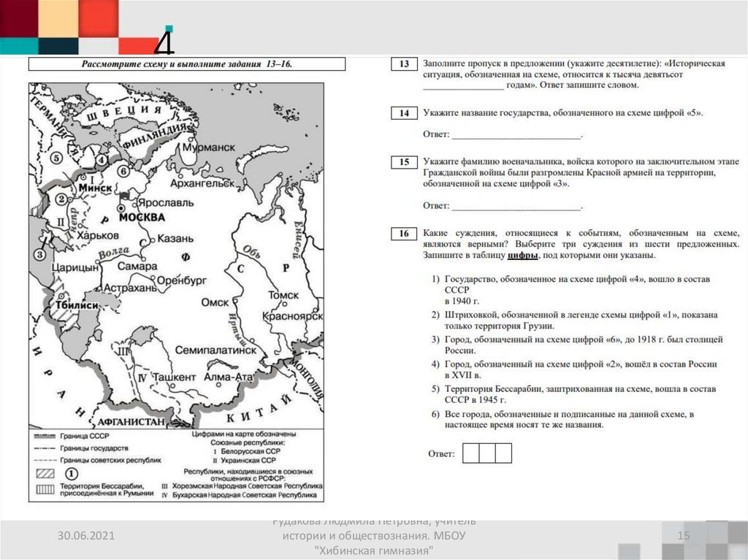This screenshot has width=748, height=560.
Task: Click the МОСКВА label on the map
Action: click(142, 218)
